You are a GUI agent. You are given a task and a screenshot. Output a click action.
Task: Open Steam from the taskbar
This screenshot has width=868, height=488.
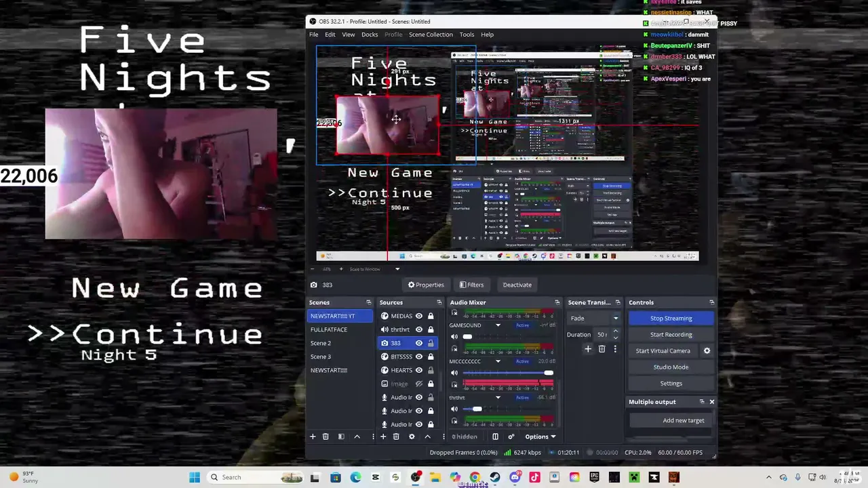(x=495, y=477)
